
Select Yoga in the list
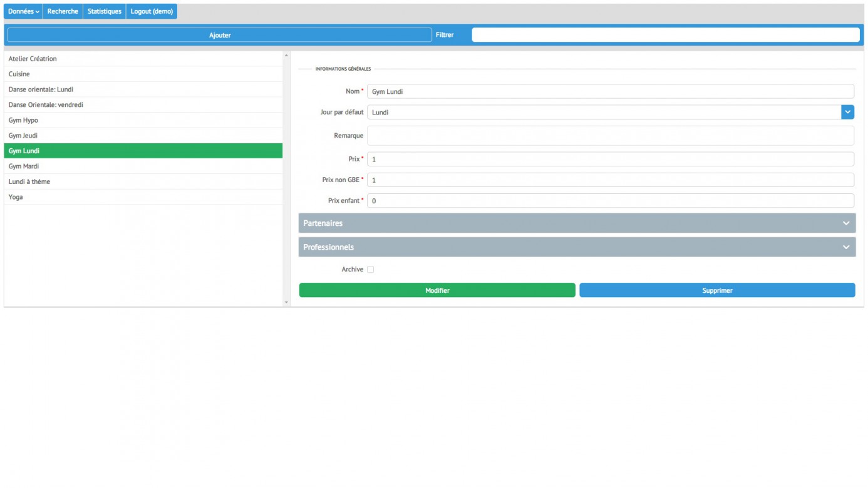[143, 197]
